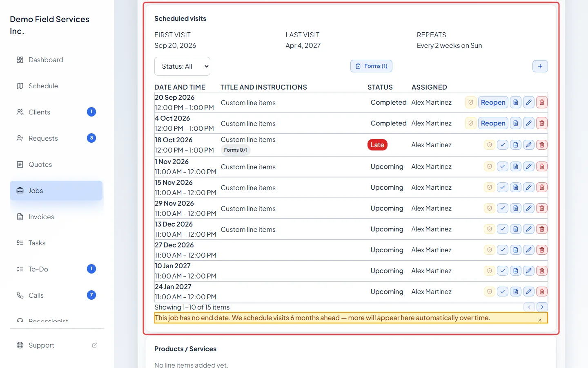Select Jobs in the sidebar
The image size is (588, 368).
click(56, 191)
